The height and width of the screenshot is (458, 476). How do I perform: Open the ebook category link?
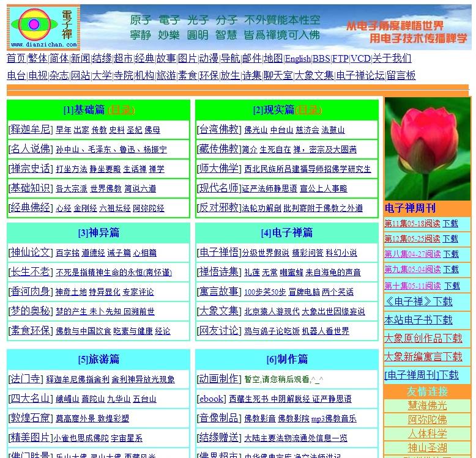click(x=211, y=399)
